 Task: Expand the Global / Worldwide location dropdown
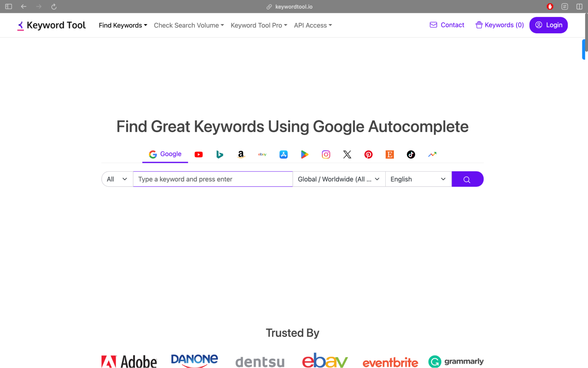[339, 179]
